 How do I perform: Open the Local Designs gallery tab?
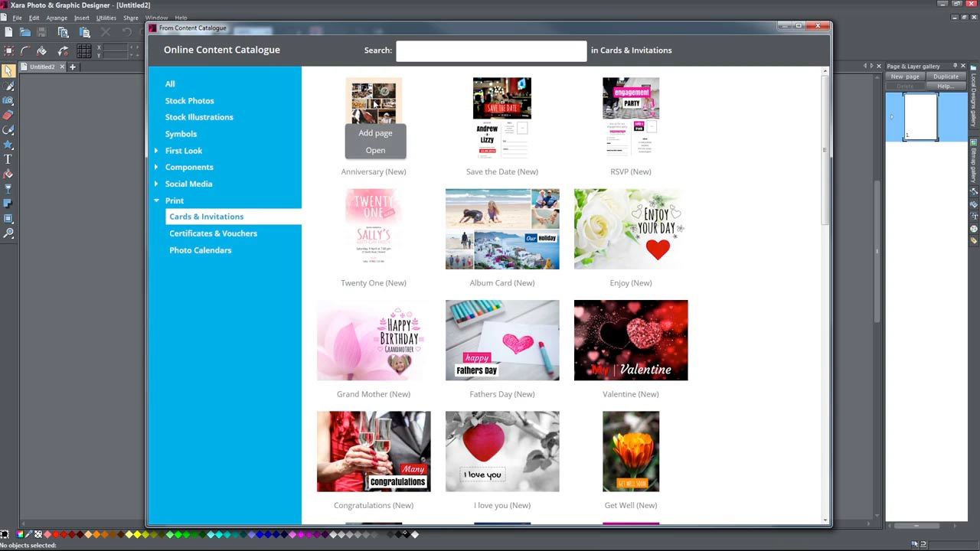[x=974, y=99]
